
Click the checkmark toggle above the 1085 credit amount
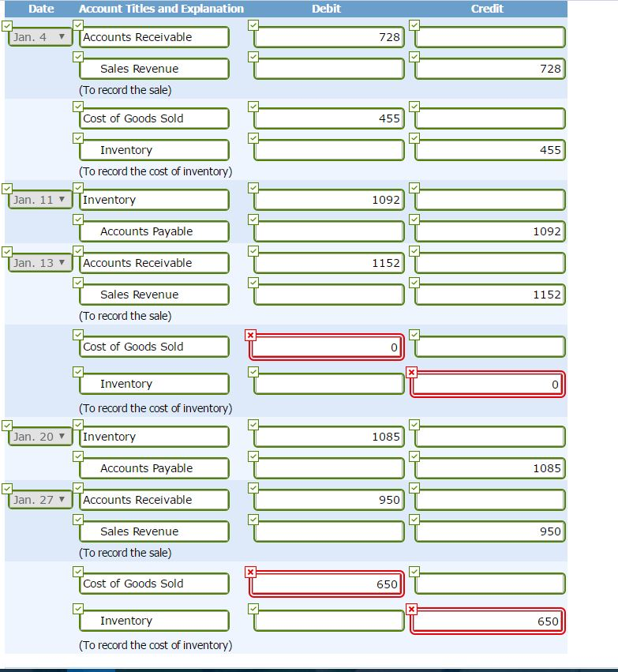[x=413, y=456]
